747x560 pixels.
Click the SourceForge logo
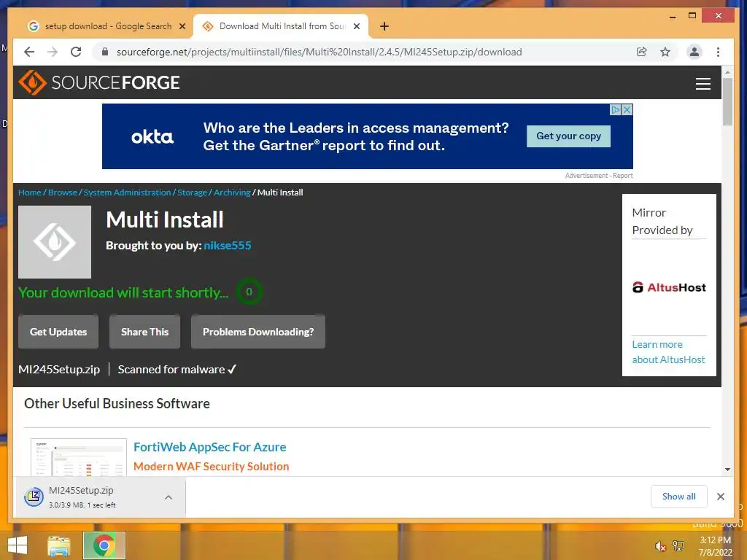click(x=99, y=82)
